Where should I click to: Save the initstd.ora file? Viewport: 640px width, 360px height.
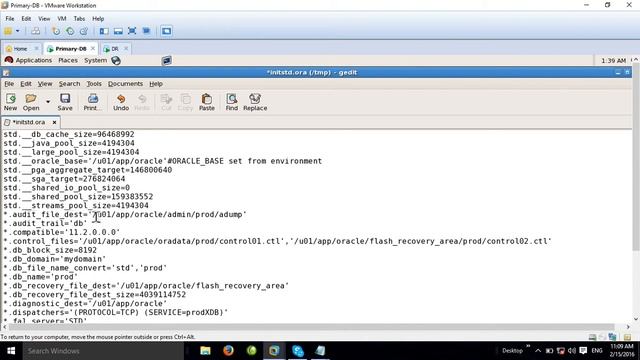coord(65,102)
